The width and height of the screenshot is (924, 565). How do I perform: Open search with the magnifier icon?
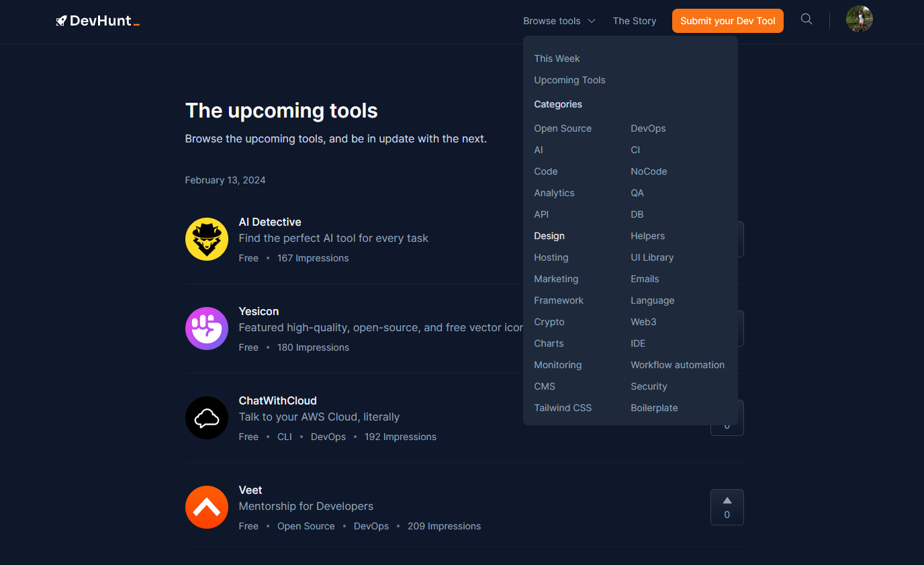pyautogui.click(x=806, y=19)
